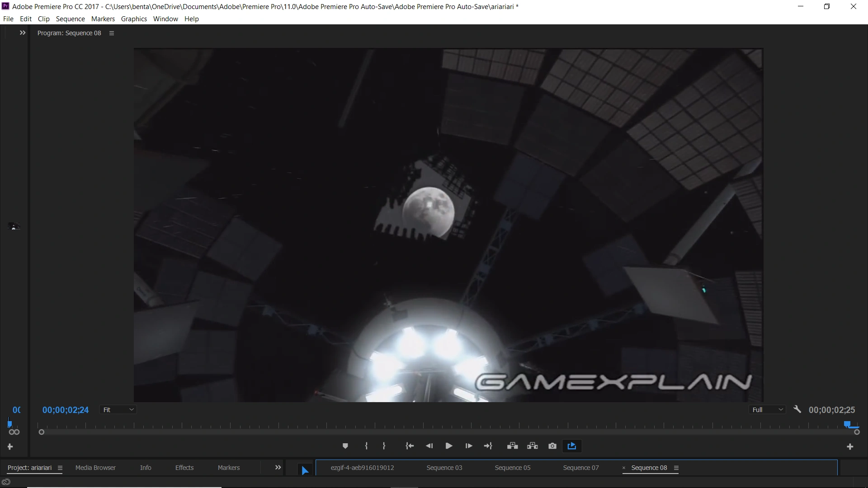Viewport: 868px width, 488px height.
Task: Click the Extract button icon
Action: [532, 446]
